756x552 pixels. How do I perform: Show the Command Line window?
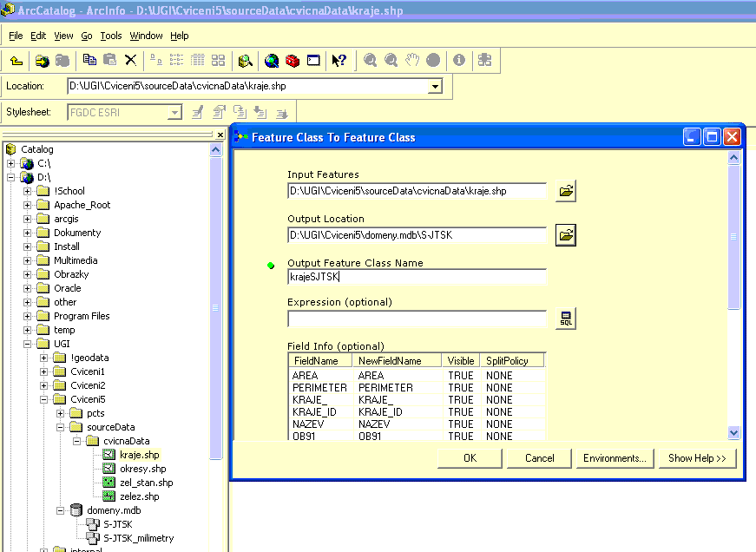tap(313, 60)
